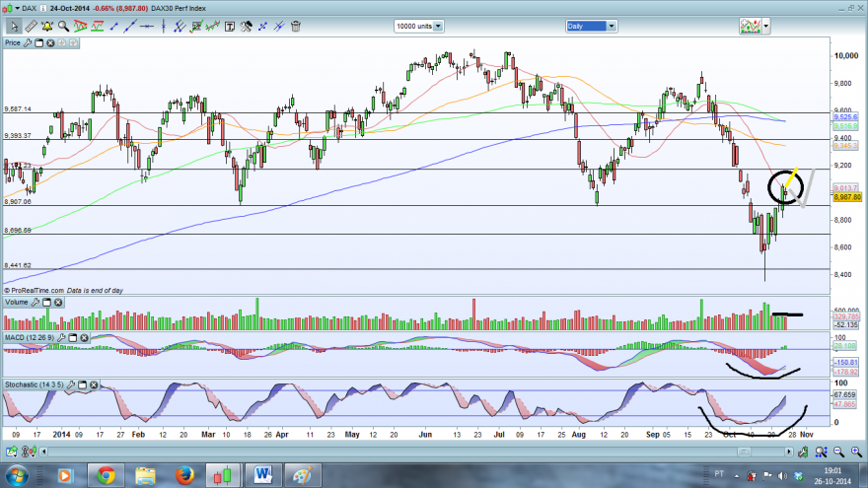Open the Price panel wrench settings
Screen dimensions: 868x488
28,42
